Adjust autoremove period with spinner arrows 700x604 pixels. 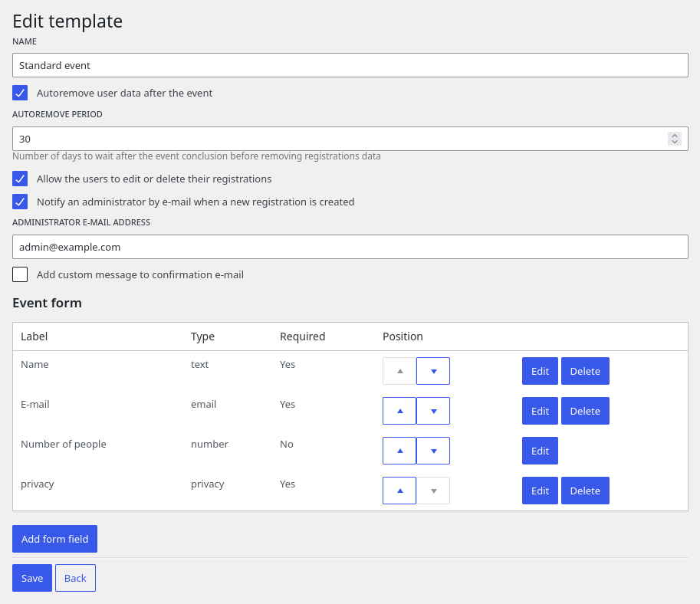674,139
